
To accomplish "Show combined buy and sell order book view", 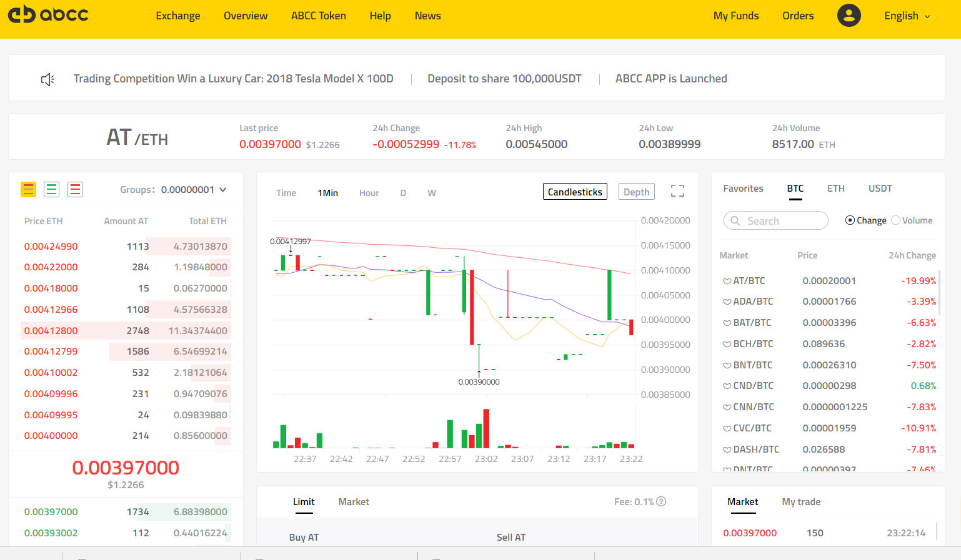I will (x=29, y=189).
